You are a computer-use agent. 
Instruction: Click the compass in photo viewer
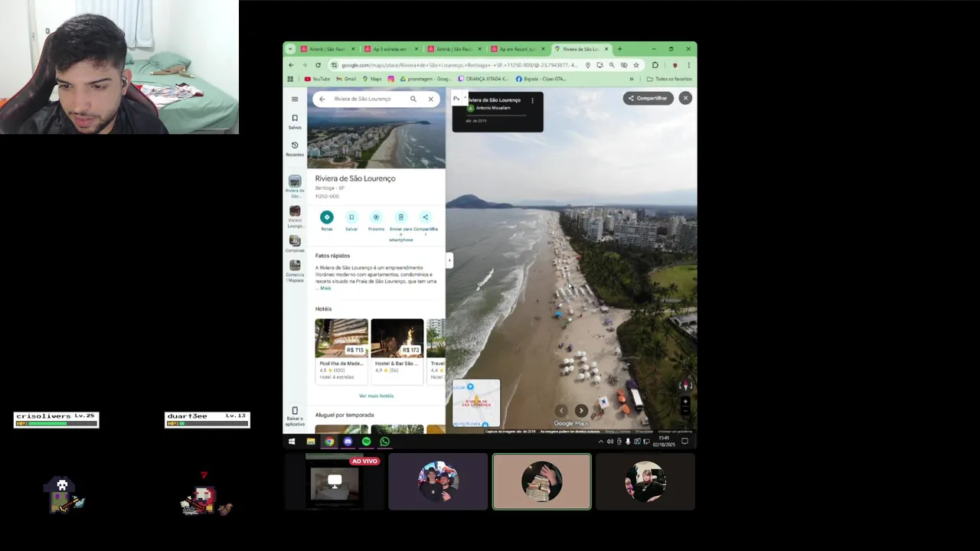coord(685,386)
